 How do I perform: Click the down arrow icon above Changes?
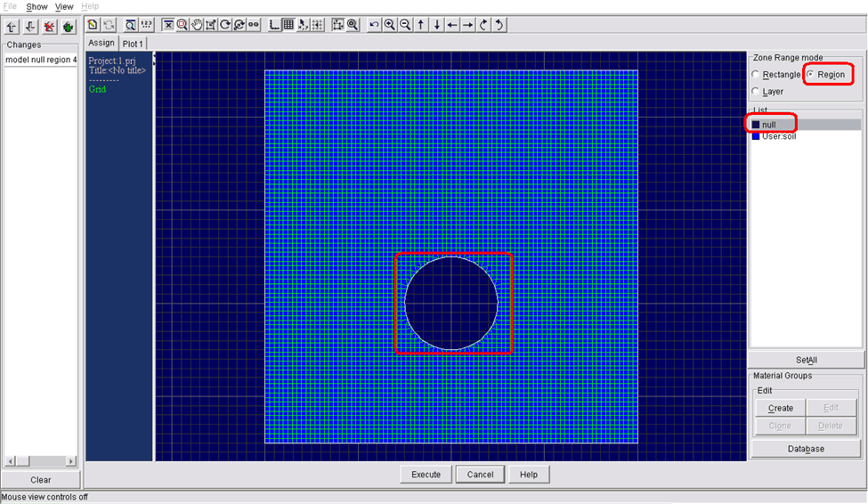click(x=30, y=26)
